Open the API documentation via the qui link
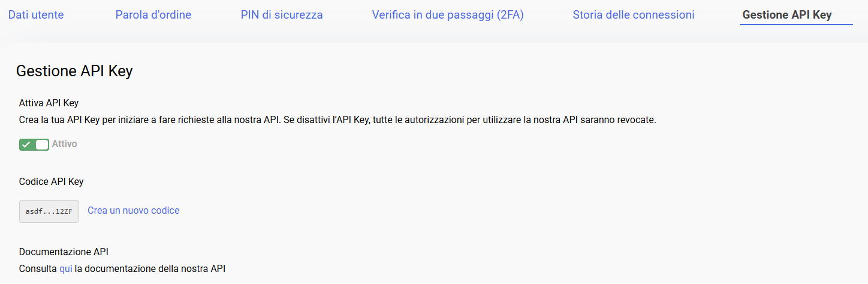This screenshot has width=868, height=284. (x=66, y=269)
